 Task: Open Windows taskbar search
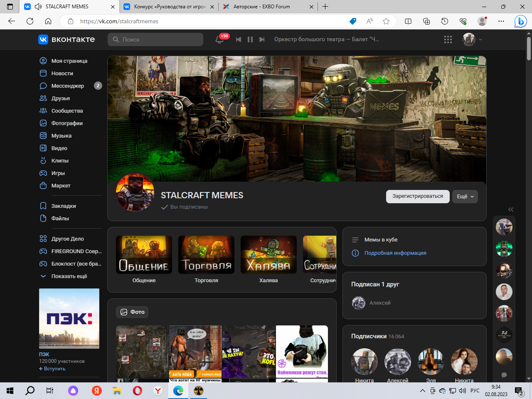click(30, 391)
